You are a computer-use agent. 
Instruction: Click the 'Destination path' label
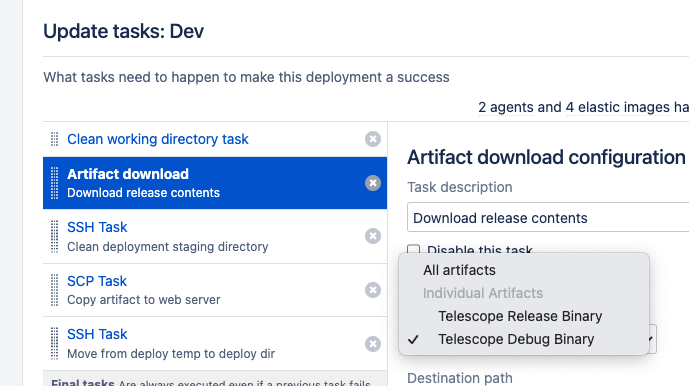(460, 378)
